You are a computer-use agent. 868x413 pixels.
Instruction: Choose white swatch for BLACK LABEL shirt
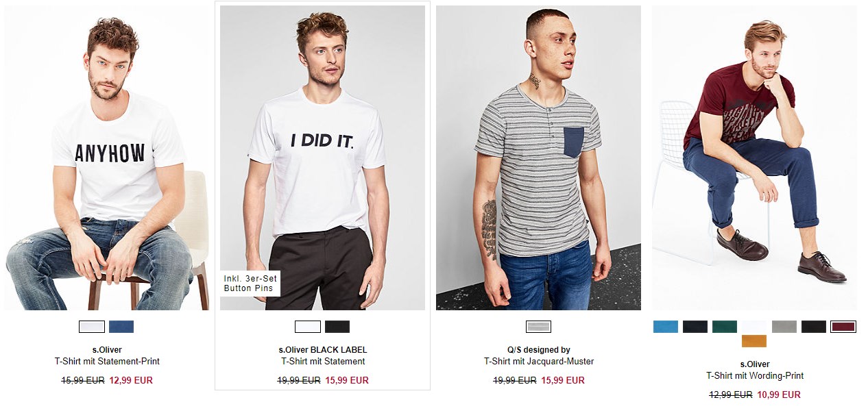click(308, 327)
